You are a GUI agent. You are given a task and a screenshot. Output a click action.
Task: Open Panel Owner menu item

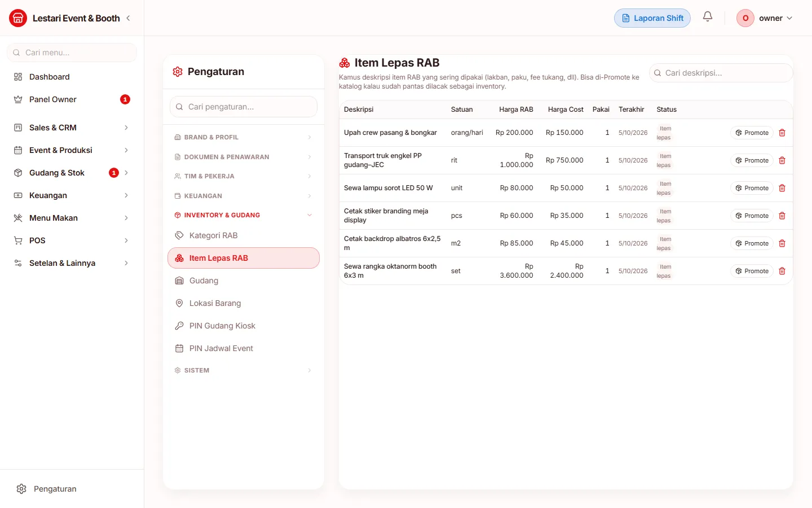(x=72, y=99)
